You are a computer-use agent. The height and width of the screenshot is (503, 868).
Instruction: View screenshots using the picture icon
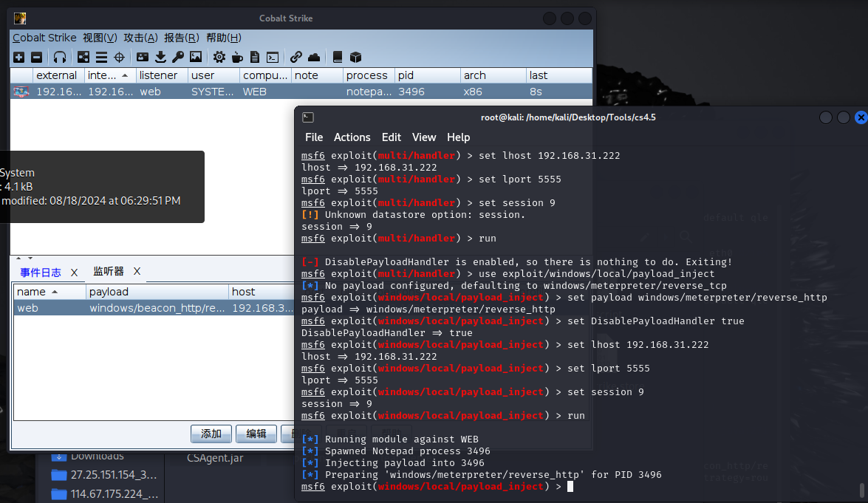[196, 57]
